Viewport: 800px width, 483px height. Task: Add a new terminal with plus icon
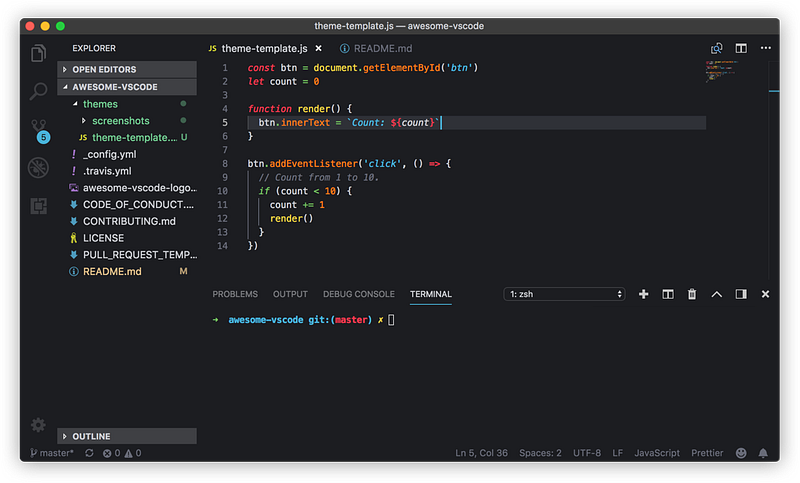point(643,294)
